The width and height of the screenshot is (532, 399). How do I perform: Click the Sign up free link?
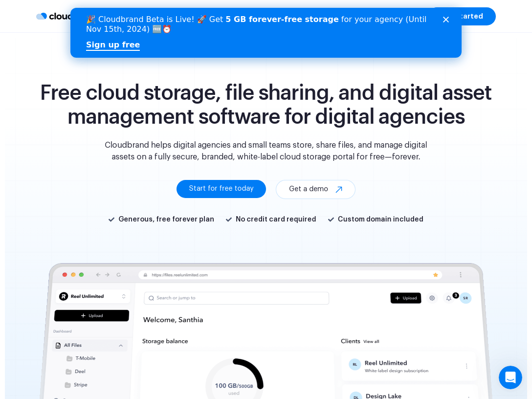coord(113,45)
